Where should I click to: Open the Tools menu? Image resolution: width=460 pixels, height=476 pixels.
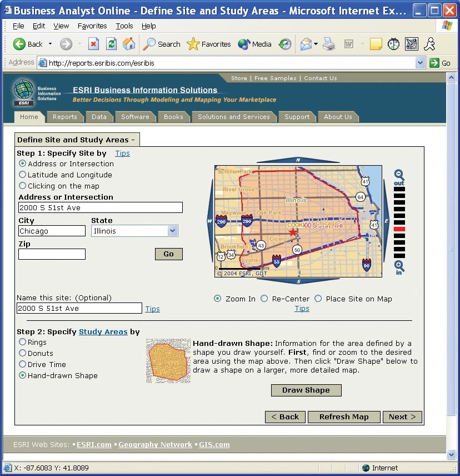[x=124, y=26]
